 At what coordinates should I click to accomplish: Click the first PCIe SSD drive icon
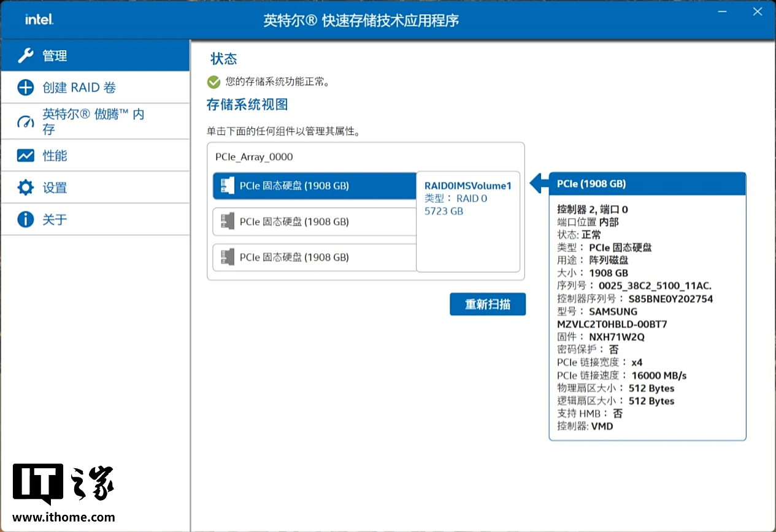[x=227, y=186]
